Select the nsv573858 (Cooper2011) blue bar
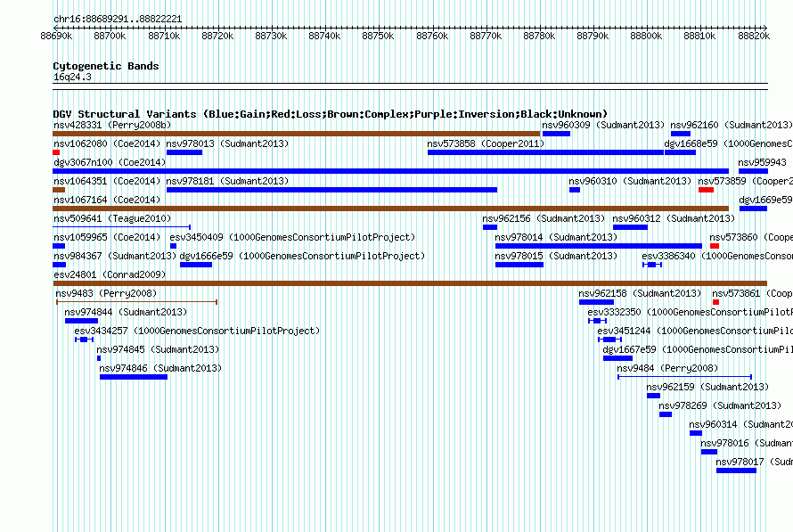The height and width of the screenshot is (532, 793). 545,152
